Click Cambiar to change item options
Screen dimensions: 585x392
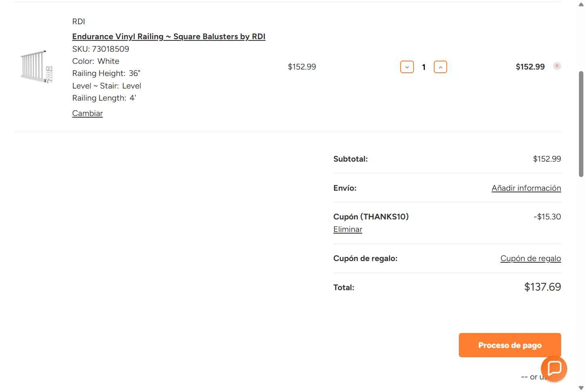pos(87,113)
